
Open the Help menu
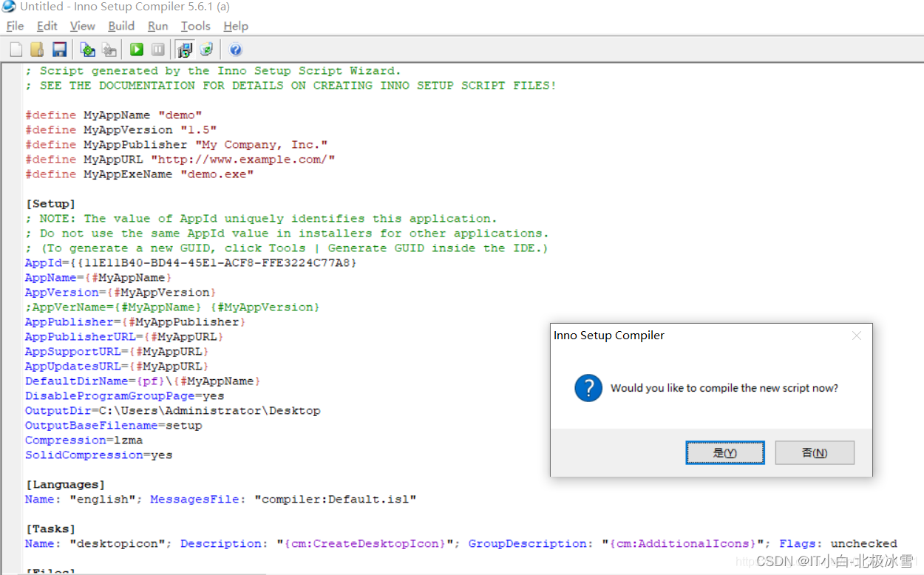tap(236, 26)
